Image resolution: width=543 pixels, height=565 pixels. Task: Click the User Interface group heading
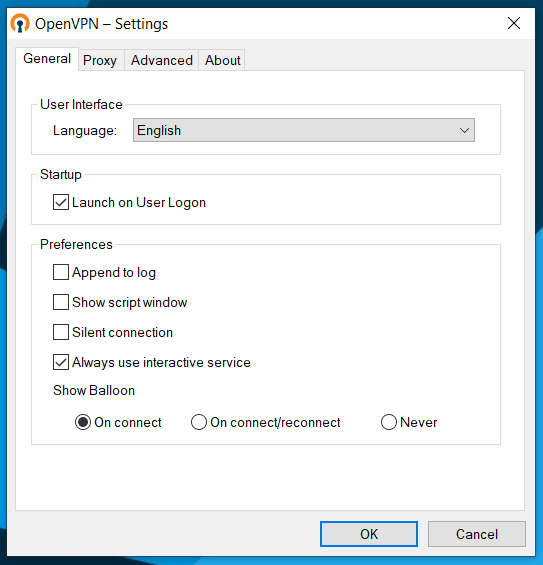coord(81,104)
